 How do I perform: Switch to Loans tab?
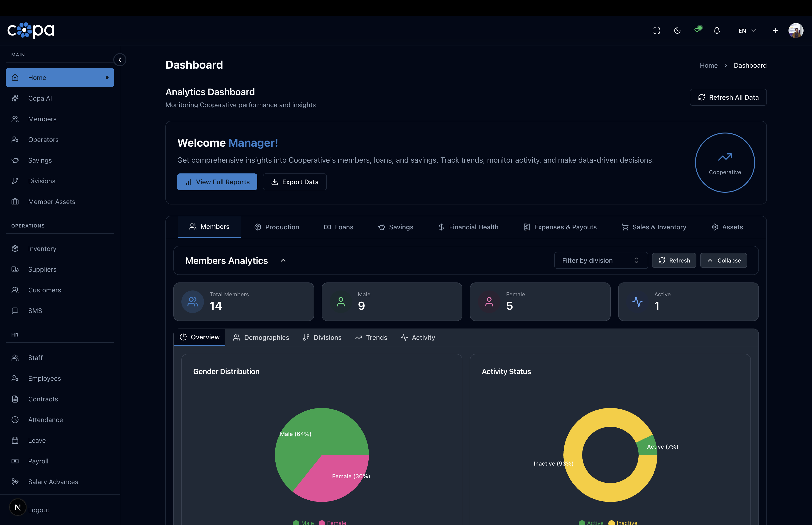(338, 227)
